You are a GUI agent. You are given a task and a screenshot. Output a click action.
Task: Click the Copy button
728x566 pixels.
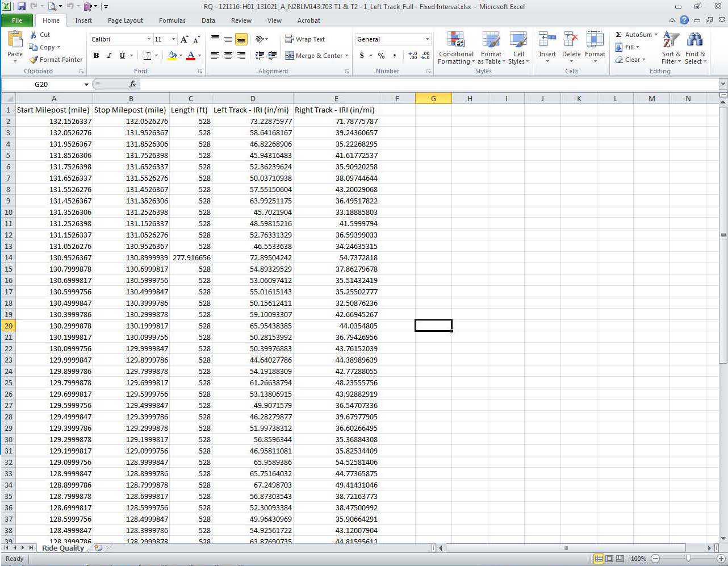tap(45, 47)
